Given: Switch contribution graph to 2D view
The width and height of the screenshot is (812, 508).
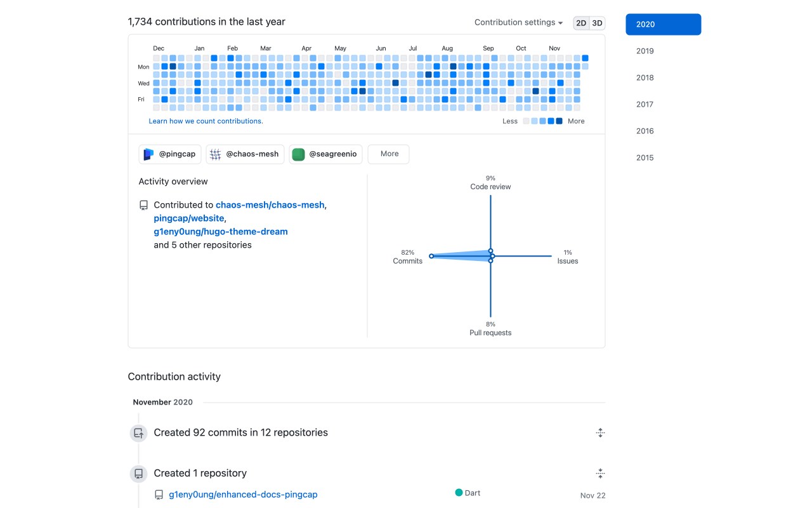Looking at the screenshot, I should [x=581, y=23].
